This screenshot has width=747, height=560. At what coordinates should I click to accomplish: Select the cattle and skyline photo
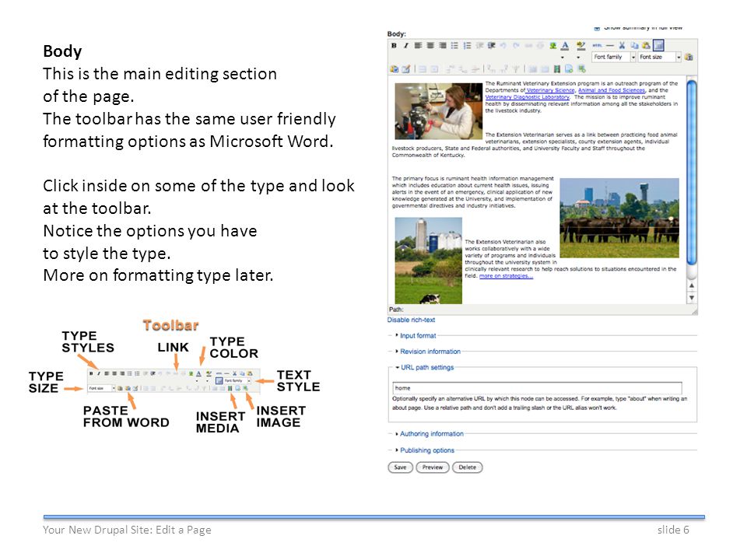pos(619,218)
